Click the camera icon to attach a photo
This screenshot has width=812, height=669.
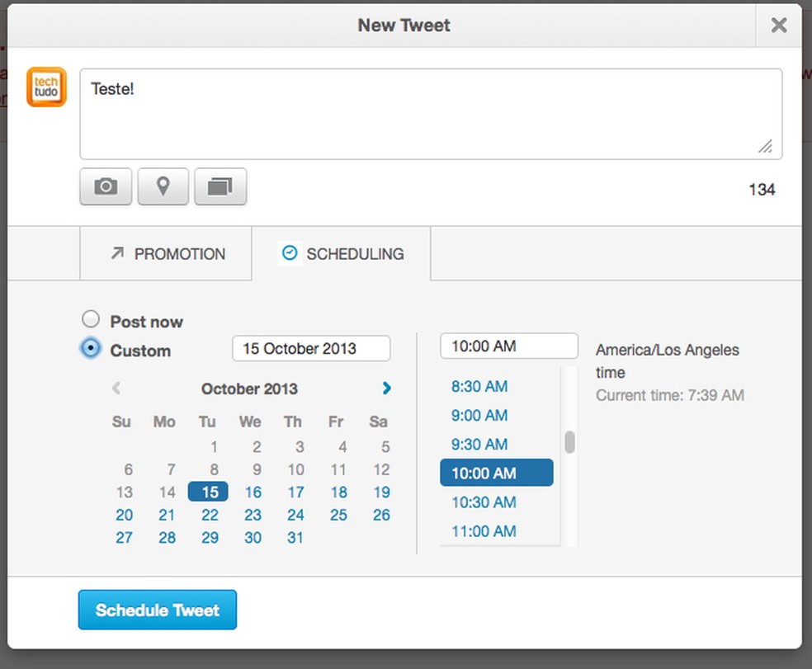(x=106, y=186)
